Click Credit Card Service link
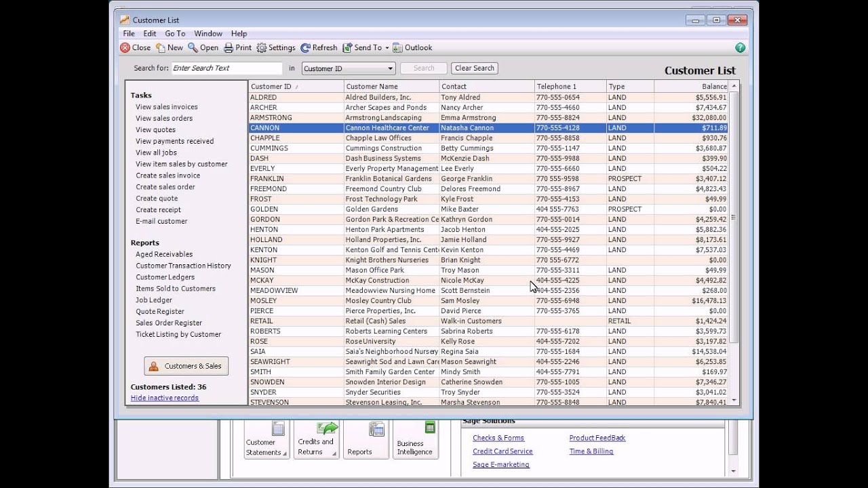This screenshot has width=868, height=488. pos(502,451)
